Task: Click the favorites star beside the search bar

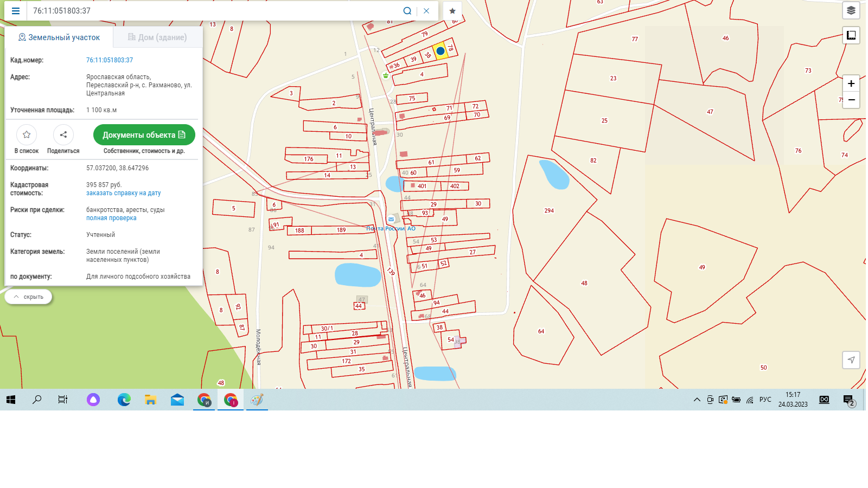Action: coord(452,11)
